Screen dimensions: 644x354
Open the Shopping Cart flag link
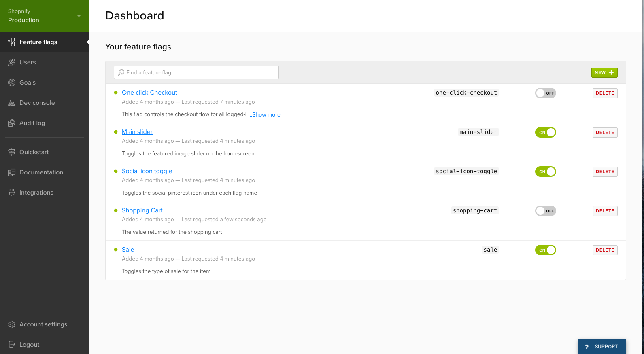pyautogui.click(x=142, y=210)
